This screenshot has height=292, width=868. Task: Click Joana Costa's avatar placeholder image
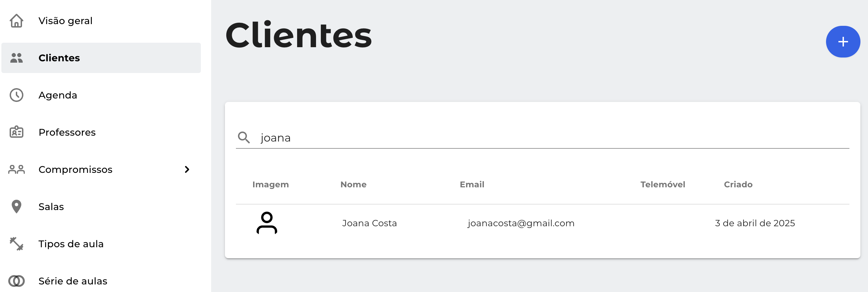tap(267, 223)
